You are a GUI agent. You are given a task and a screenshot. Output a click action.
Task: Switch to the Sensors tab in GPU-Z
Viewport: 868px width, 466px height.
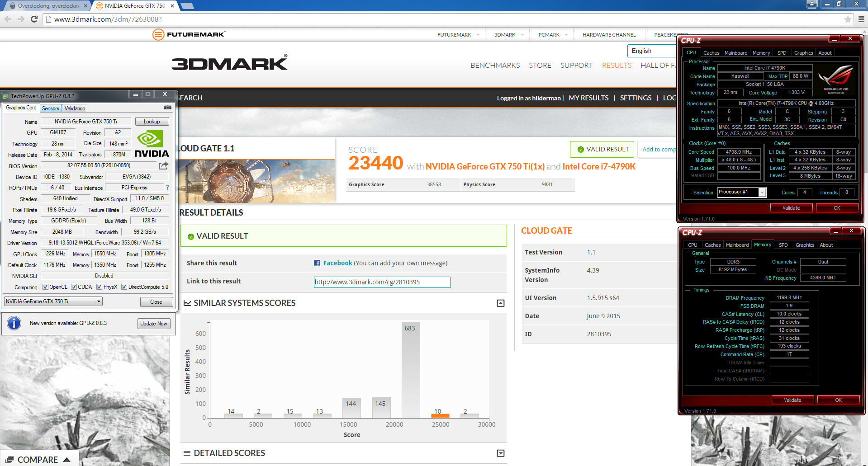(51, 108)
